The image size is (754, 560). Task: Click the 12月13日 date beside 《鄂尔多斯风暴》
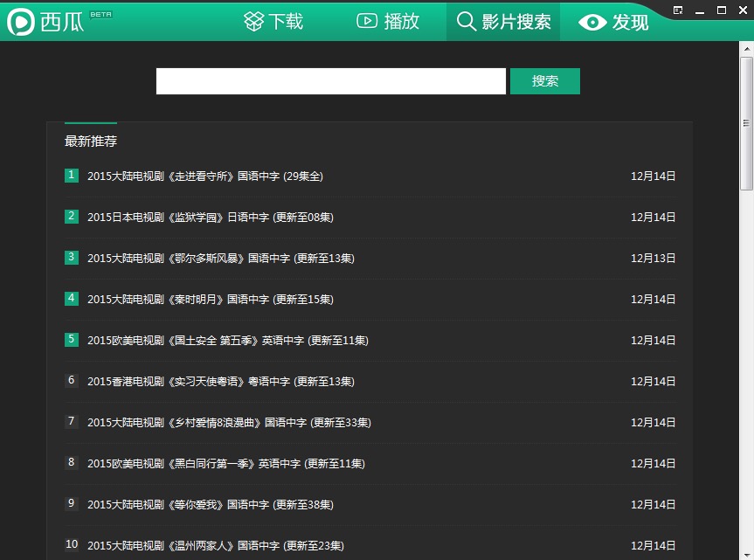(652, 258)
